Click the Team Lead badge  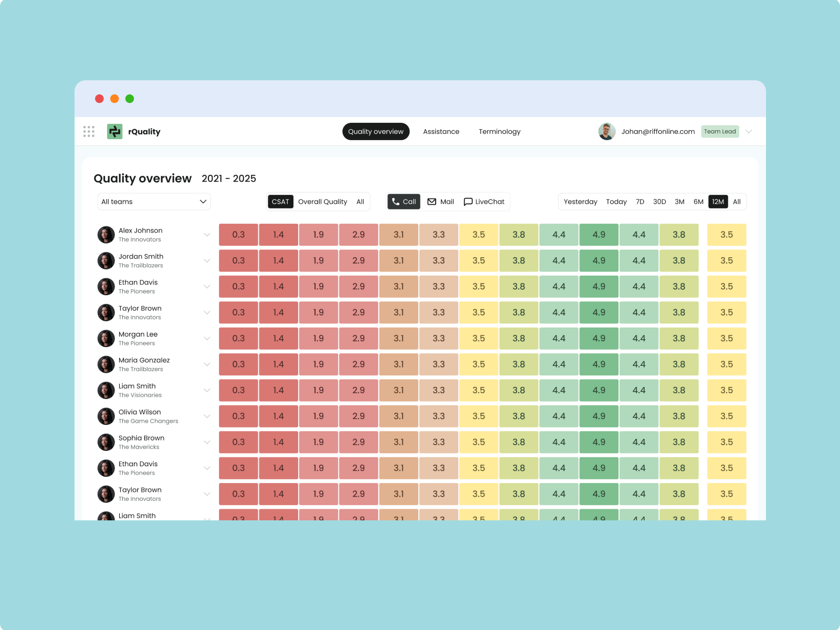click(x=720, y=131)
